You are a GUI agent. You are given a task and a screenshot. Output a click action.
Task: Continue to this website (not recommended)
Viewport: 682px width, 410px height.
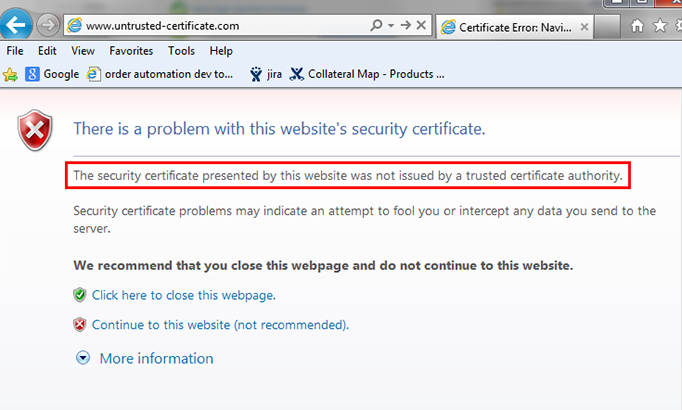coord(220,325)
